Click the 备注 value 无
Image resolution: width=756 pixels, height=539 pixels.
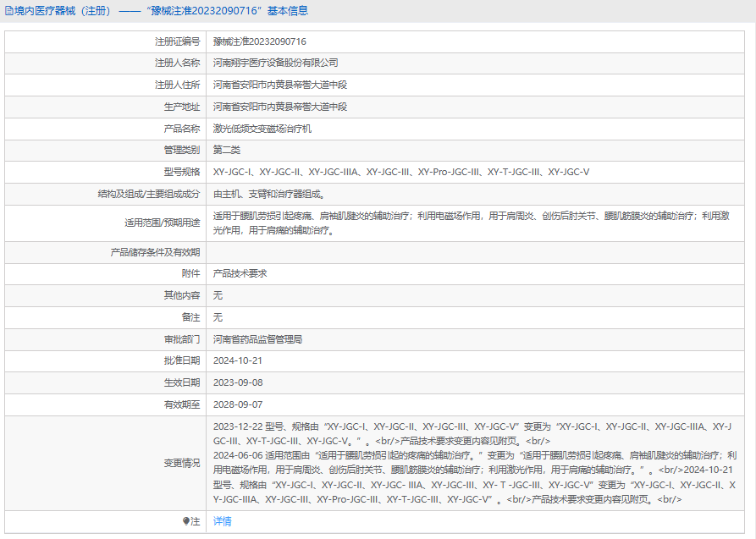click(218, 317)
